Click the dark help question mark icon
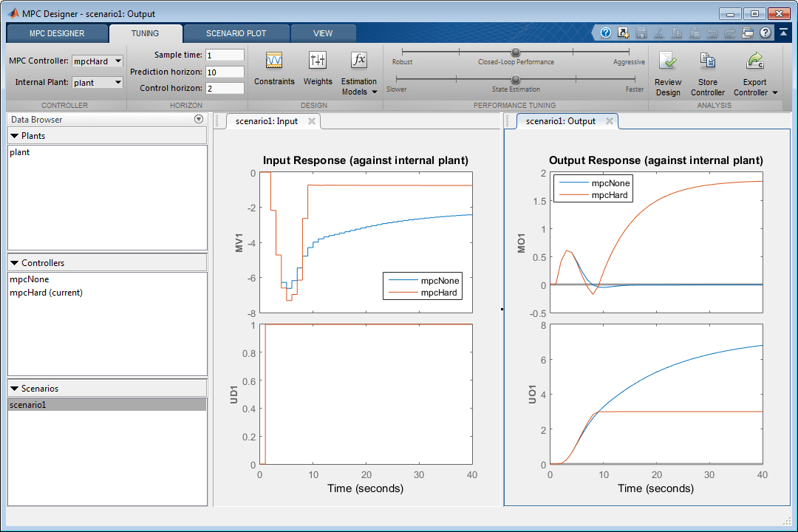The image size is (798, 532). [x=765, y=33]
